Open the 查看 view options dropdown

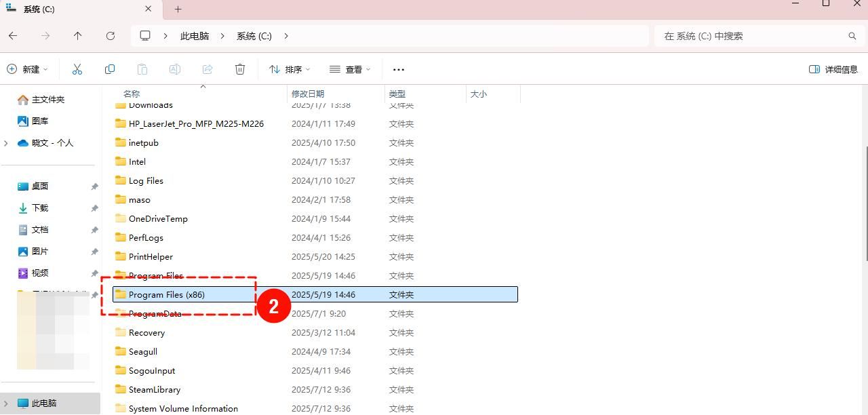click(350, 68)
